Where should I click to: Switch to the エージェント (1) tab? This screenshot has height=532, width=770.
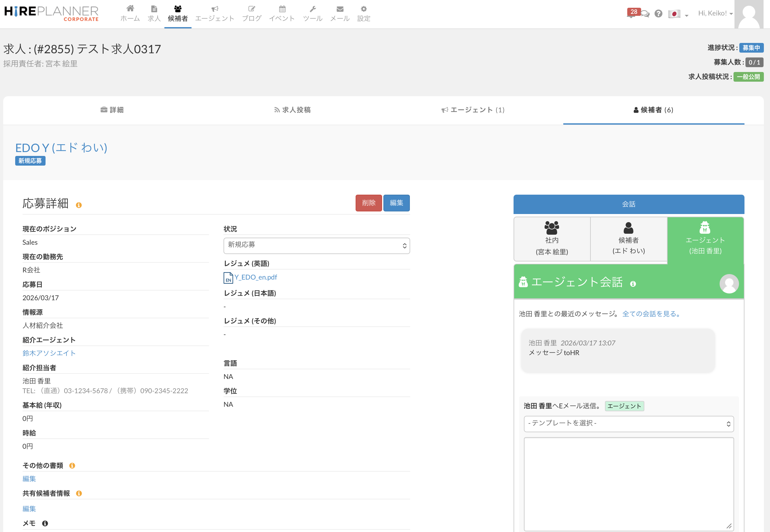[x=473, y=110]
